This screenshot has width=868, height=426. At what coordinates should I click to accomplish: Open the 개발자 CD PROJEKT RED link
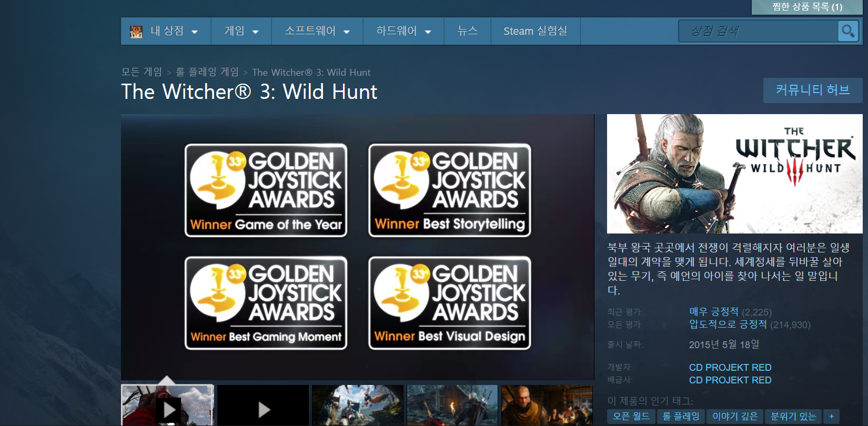pos(730,367)
